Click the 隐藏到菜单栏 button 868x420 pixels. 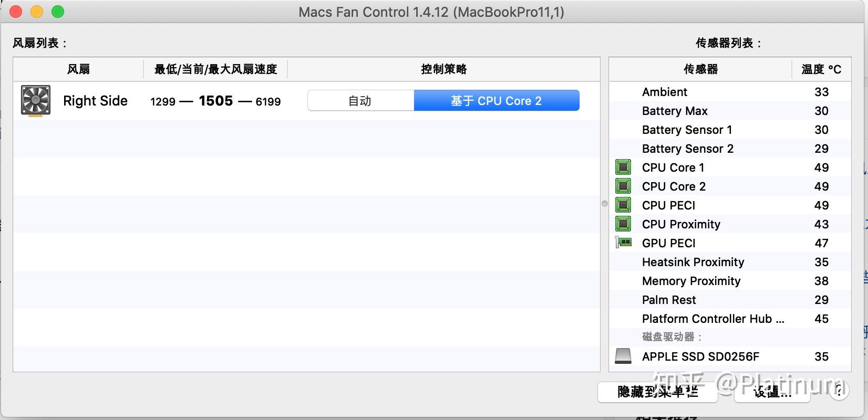pyautogui.click(x=658, y=392)
